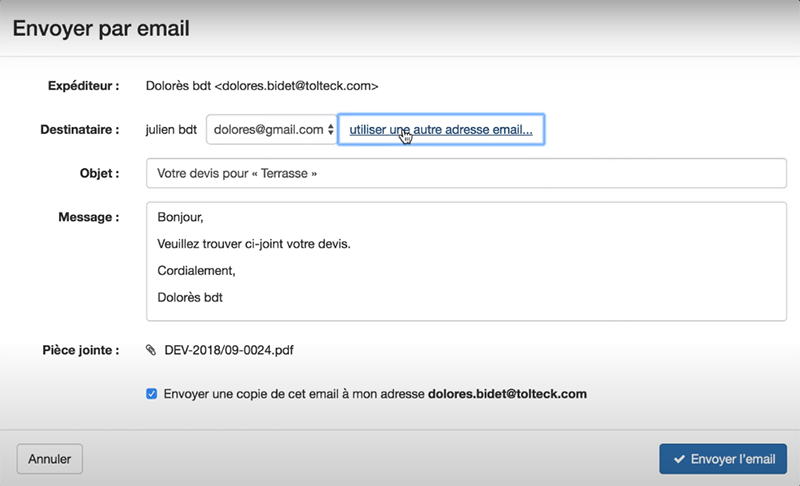The image size is (800, 486).
Task: Click the 'Expéditeur :' label
Action: pyautogui.click(x=84, y=86)
